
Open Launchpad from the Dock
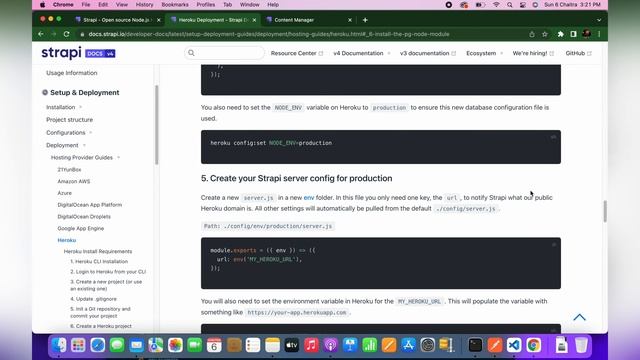(x=78, y=345)
